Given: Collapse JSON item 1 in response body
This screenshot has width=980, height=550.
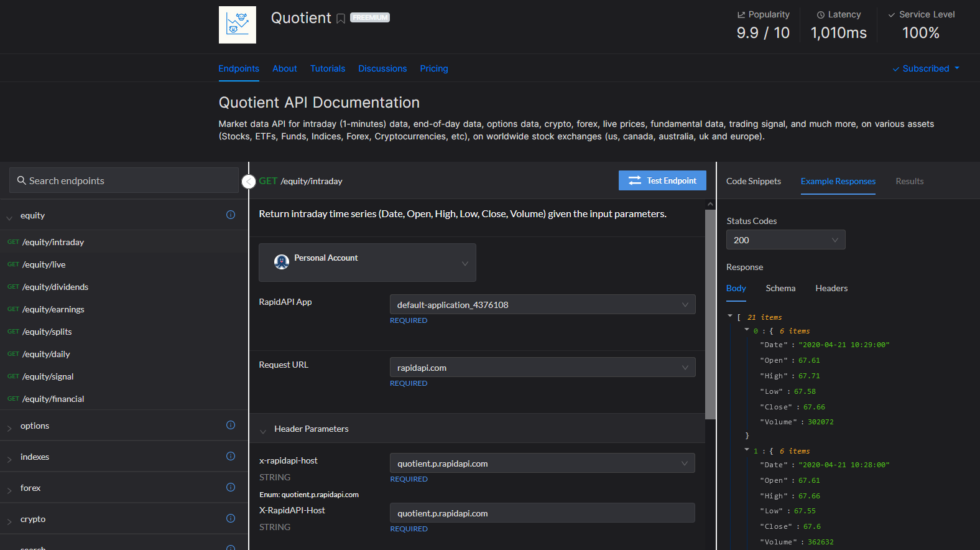Looking at the screenshot, I should pyautogui.click(x=747, y=450).
